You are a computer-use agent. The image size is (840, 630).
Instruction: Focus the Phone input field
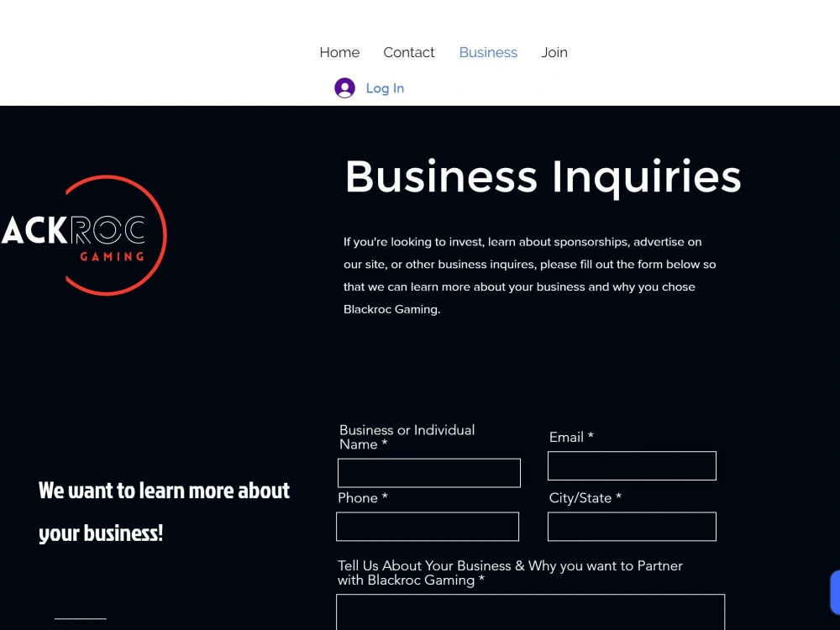[x=428, y=527]
